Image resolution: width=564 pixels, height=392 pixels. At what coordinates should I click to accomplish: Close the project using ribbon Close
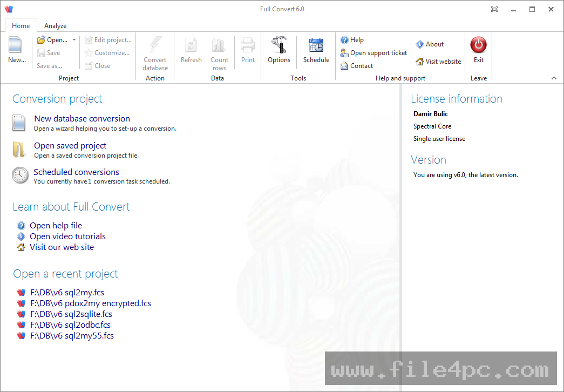[x=98, y=66]
